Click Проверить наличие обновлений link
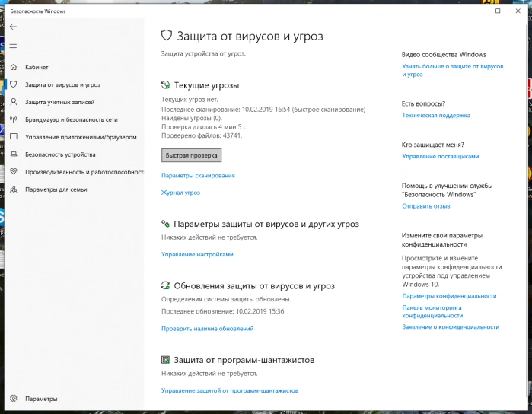The image size is (532, 414). 207,329
